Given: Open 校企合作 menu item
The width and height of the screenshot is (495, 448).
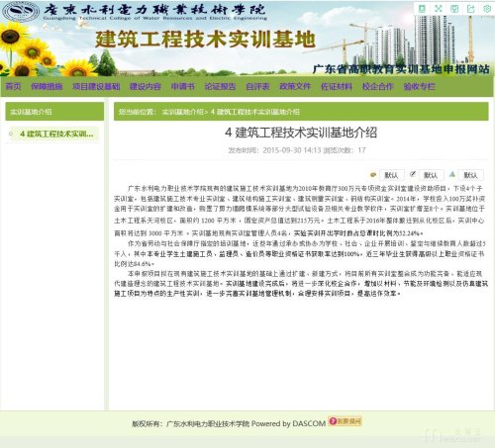Looking at the screenshot, I should [x=377, y=86].
